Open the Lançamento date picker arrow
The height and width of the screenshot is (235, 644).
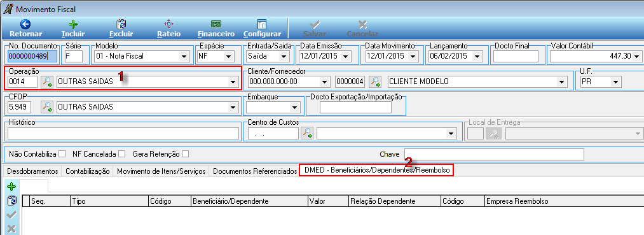[477, 57]
